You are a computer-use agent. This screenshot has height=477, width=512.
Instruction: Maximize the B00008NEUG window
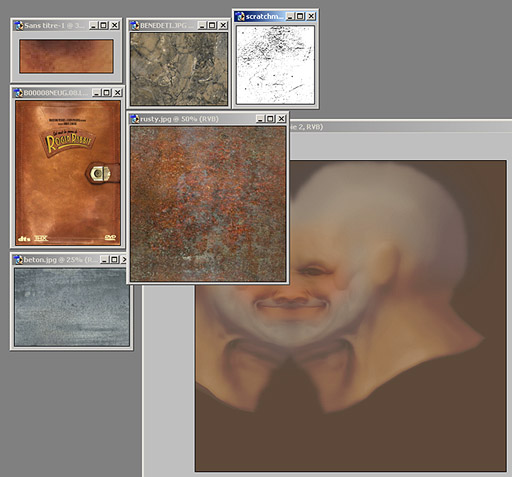point(107,93)
